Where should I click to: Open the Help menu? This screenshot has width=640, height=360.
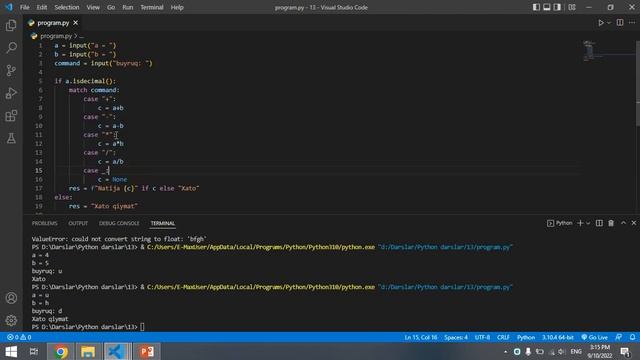[177, 7]
